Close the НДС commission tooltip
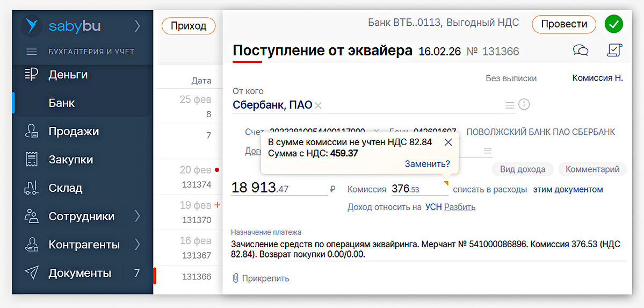 pyautogui.click(x=448, y=142)
